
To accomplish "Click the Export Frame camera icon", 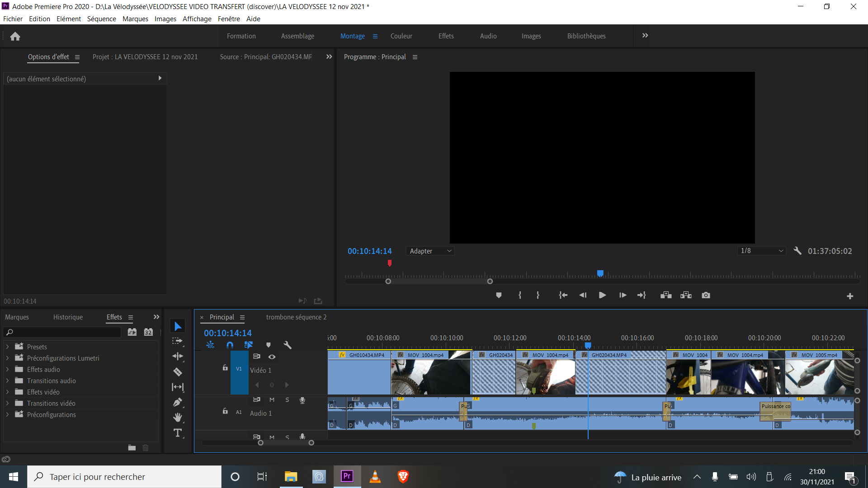I will [706, 295].
